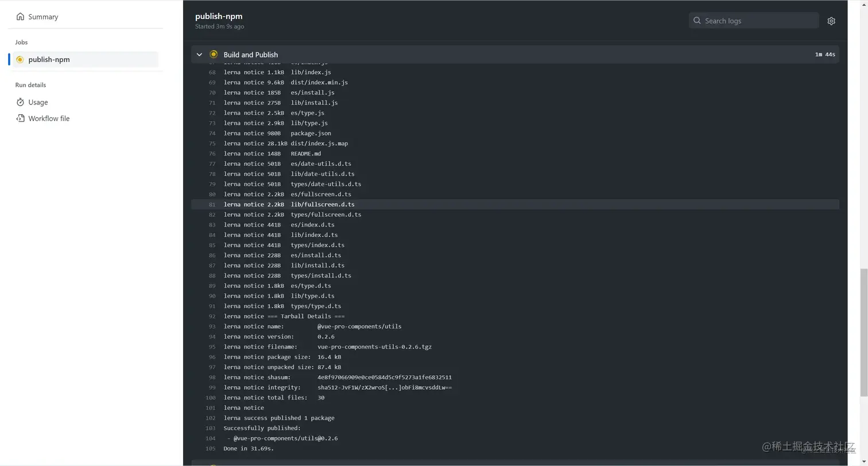The image size is (868, 466).
Task: Click the publish-npm in-progress status icon
Action: pyautogui.click(x=20, y=60)
